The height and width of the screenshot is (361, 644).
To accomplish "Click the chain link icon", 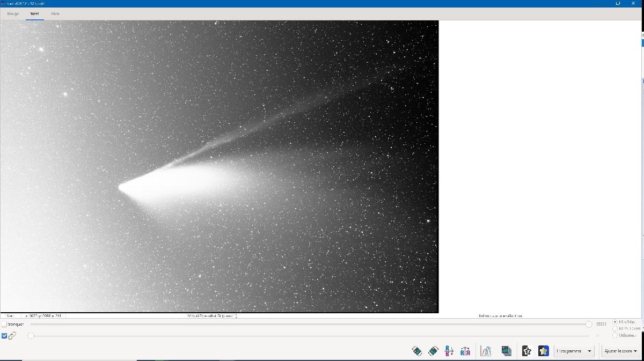I will pos(12,336).
